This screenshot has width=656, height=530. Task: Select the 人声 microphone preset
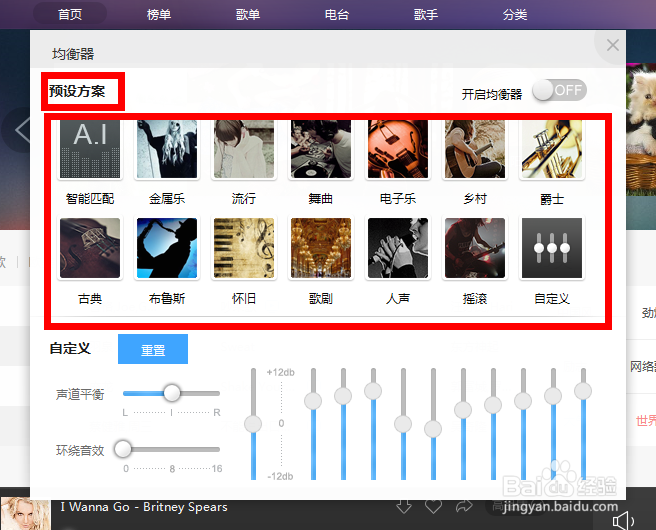[x=398, y=248]
